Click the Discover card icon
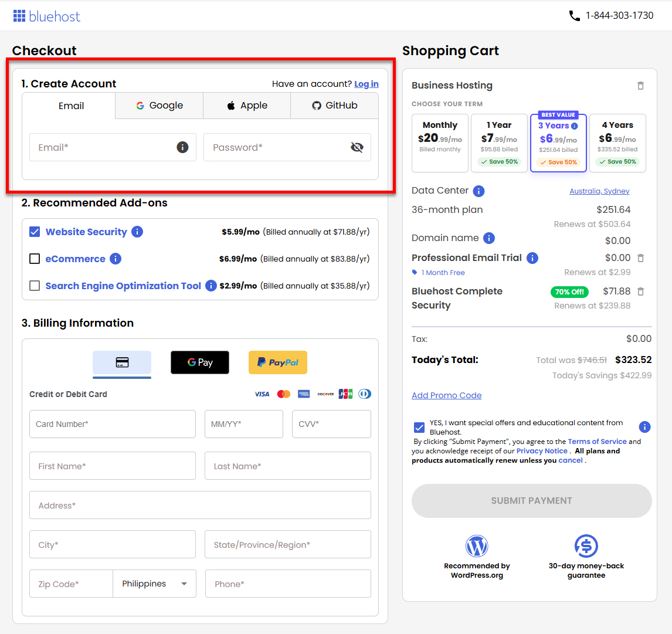 point(325,394)
